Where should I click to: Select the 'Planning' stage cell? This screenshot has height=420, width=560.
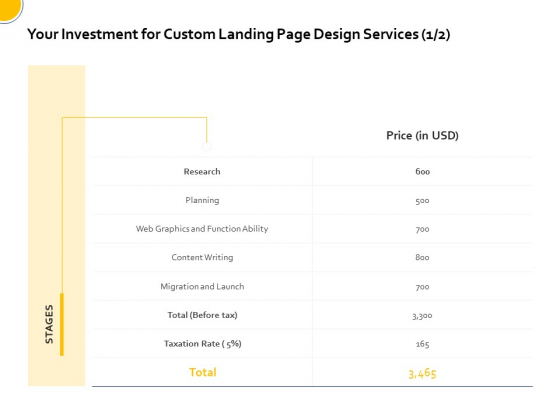pos(202,200)
